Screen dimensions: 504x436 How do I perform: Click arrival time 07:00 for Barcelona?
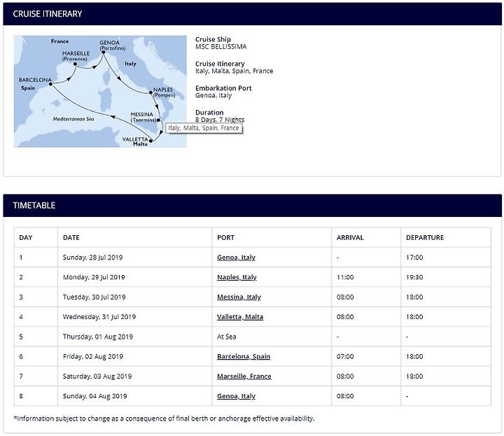click(345, 356)
